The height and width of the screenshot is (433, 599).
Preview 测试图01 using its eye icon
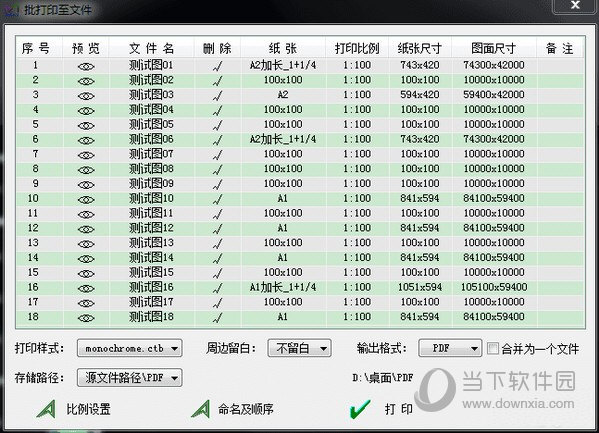click(x=86, y=66)
